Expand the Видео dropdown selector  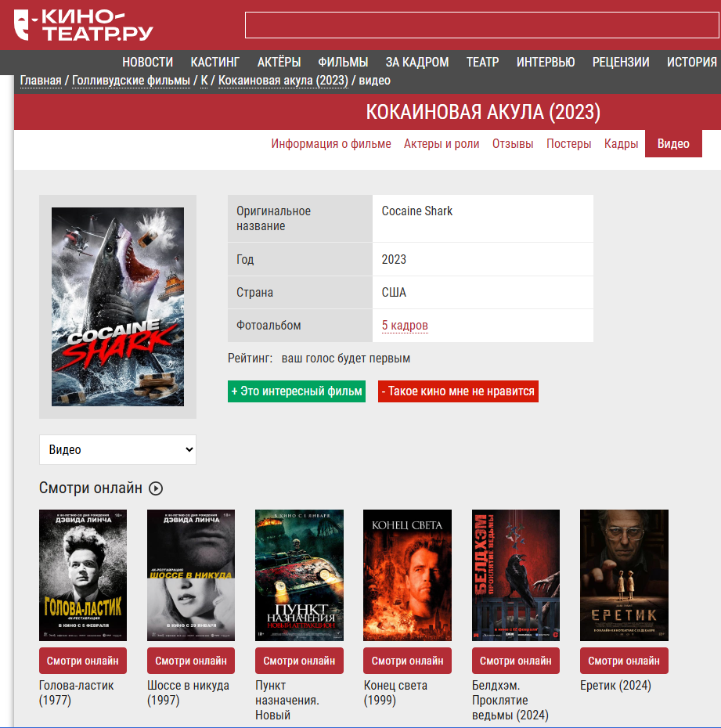click(118, 449)
